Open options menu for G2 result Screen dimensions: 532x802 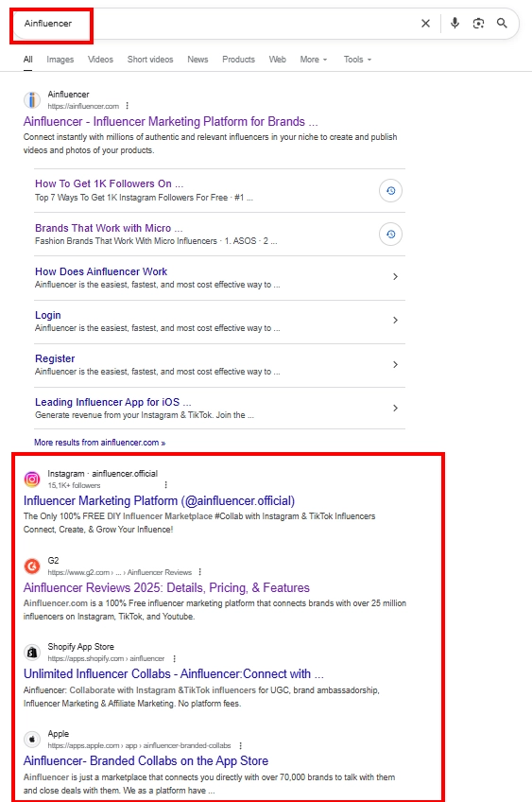coord(200,572)
